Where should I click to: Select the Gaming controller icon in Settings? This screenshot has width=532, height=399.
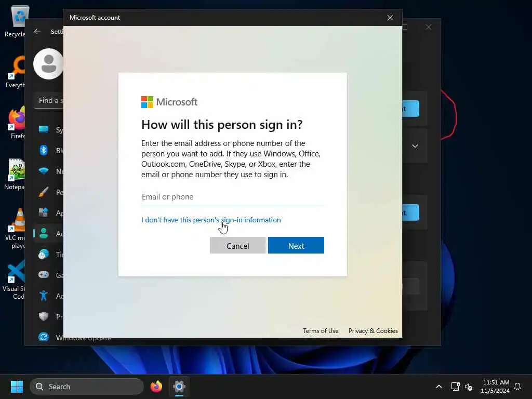[x=44, y=275]
